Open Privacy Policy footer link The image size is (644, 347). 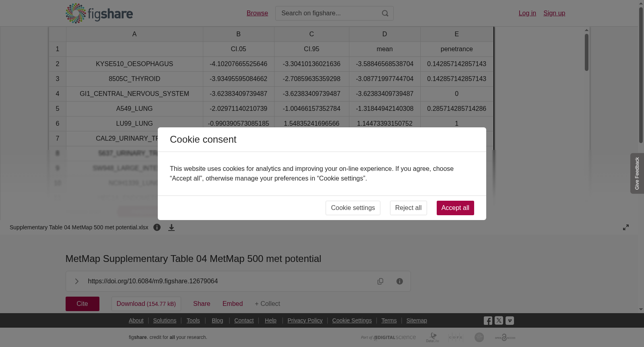pos(305,320)
